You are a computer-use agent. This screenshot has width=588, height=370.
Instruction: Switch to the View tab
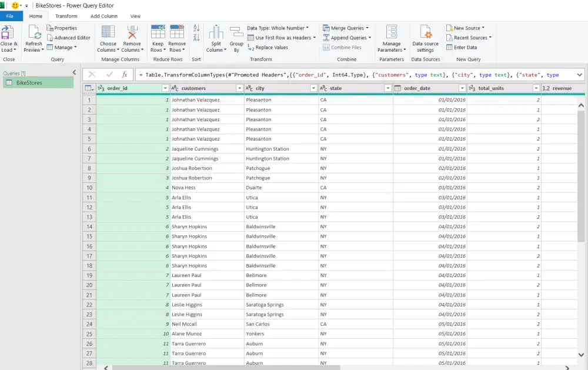(135, 16)
